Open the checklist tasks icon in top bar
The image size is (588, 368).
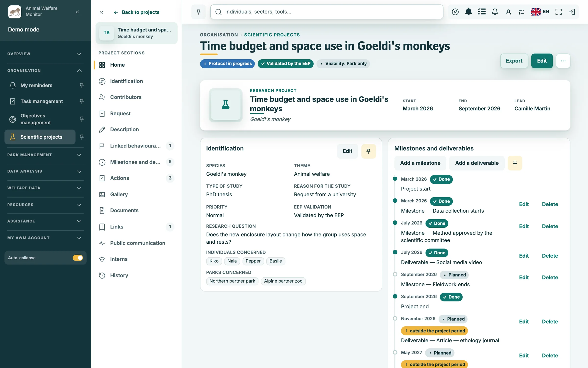point(482,12)
